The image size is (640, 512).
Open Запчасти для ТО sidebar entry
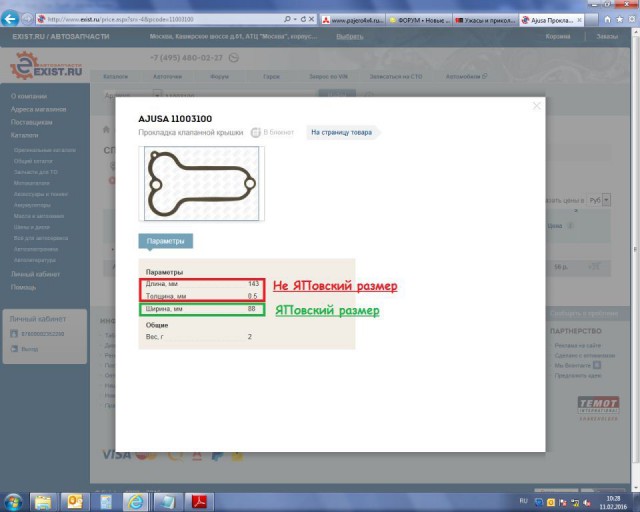click(36, 172)
